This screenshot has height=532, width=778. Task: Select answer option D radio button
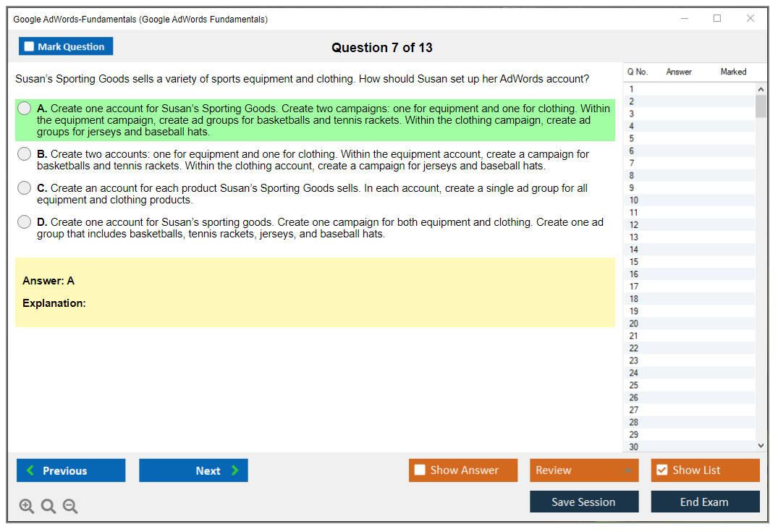click(x=25, y=222)
